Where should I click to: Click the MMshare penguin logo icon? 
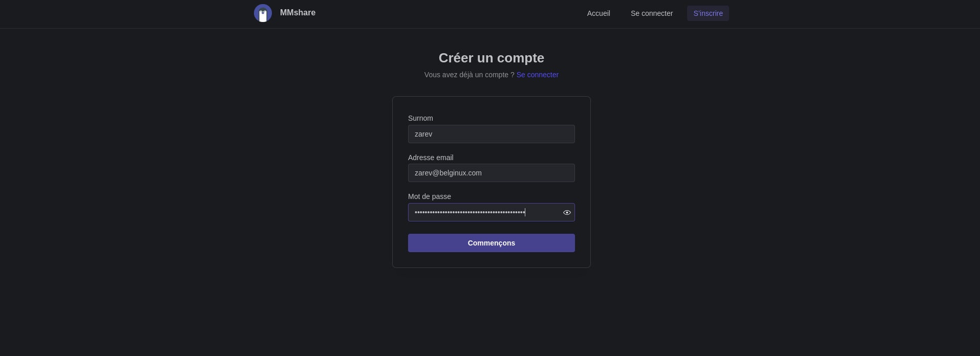point(263,13)
